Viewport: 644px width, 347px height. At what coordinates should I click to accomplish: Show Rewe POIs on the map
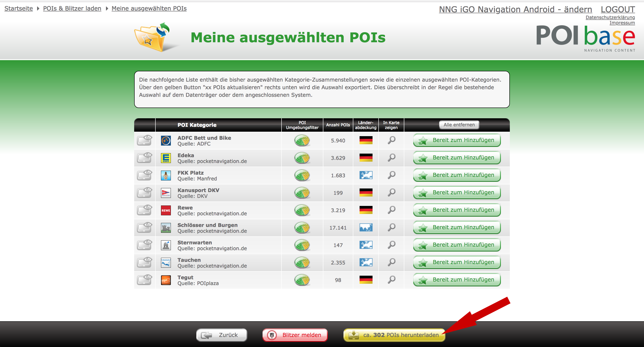[x=391, y=210]
